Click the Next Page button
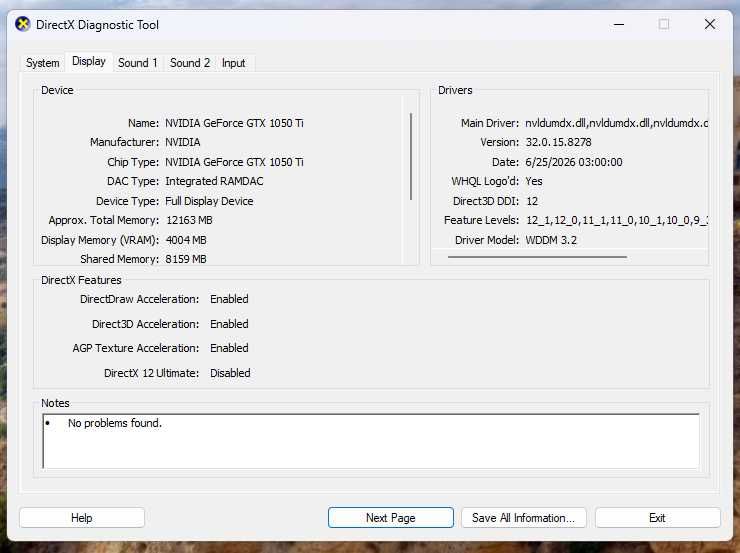 coord(391,518)
